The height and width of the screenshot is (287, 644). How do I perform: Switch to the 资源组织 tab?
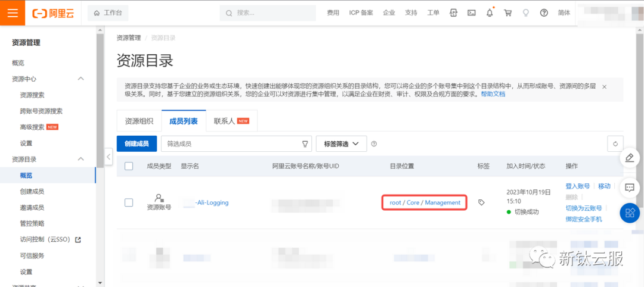click(139, 121)
